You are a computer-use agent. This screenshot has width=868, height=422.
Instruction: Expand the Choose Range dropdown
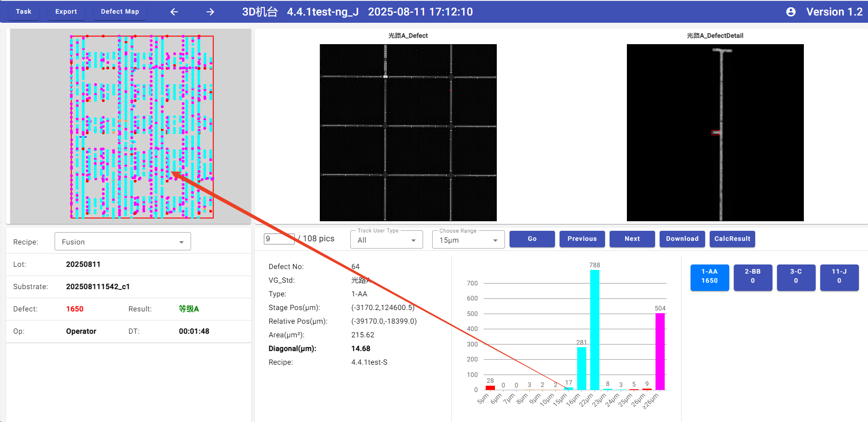[x=468, y=240]
